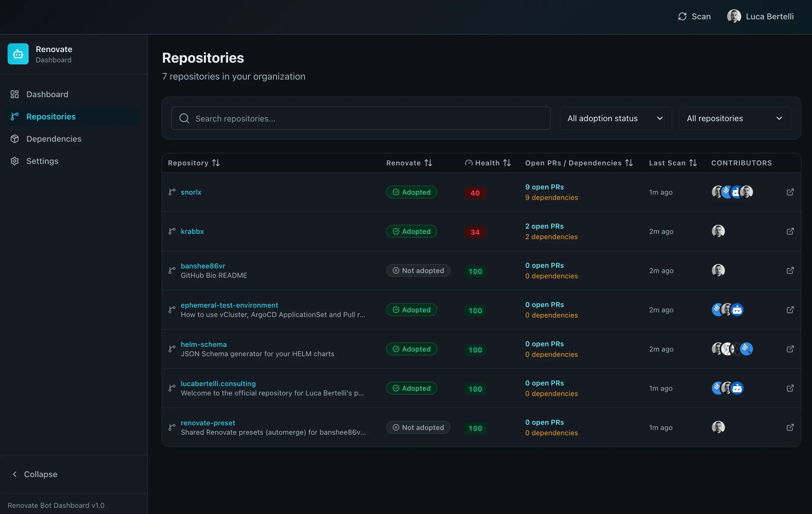
Task: Click the Search repositories input field
Action: (361, 118)
